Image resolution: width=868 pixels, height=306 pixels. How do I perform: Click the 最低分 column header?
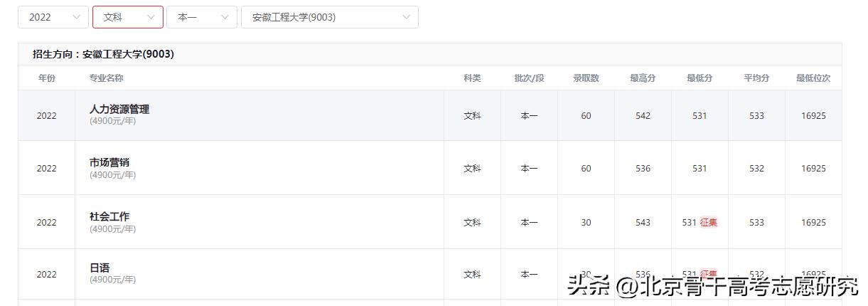(x=700, y=78)
